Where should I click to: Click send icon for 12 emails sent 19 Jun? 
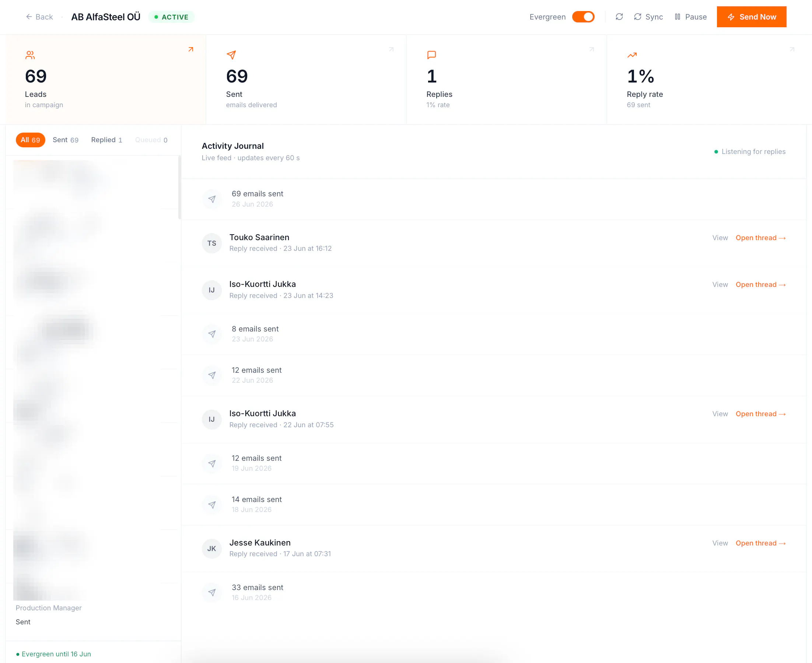[212, 464]
